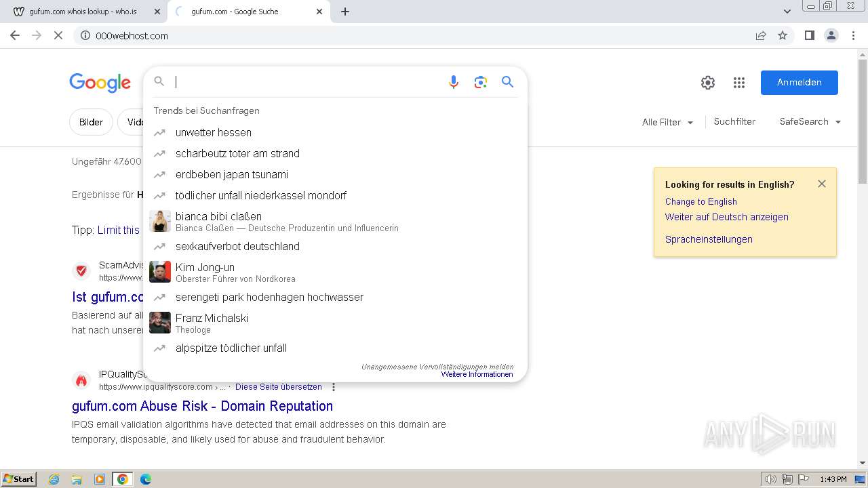Open Microsoft Edge from taskbar

pyautogui.click(x=146, y=479)
